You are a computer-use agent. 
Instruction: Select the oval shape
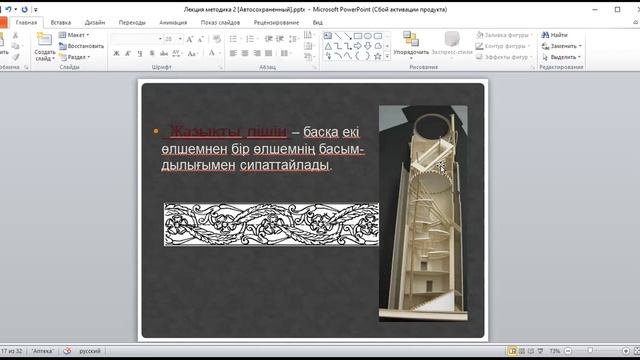pyautogui.click(x=368, y=36)
